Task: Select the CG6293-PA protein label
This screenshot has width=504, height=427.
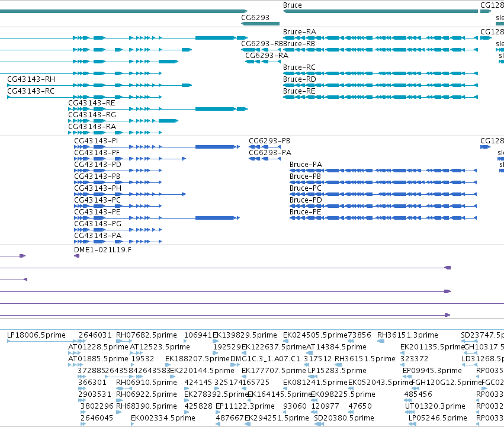Action: [x=270, y=153]
